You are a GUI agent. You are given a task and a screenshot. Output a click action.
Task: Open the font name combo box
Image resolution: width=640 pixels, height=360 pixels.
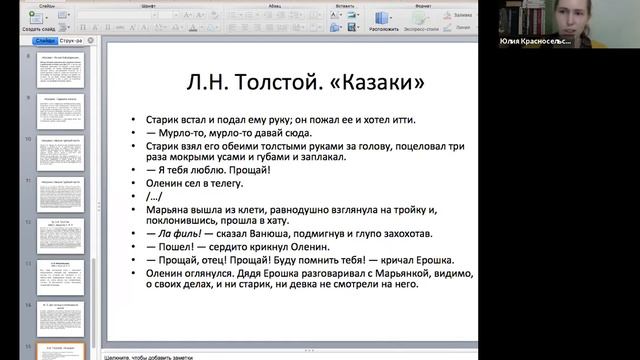(x=118, y=15)
